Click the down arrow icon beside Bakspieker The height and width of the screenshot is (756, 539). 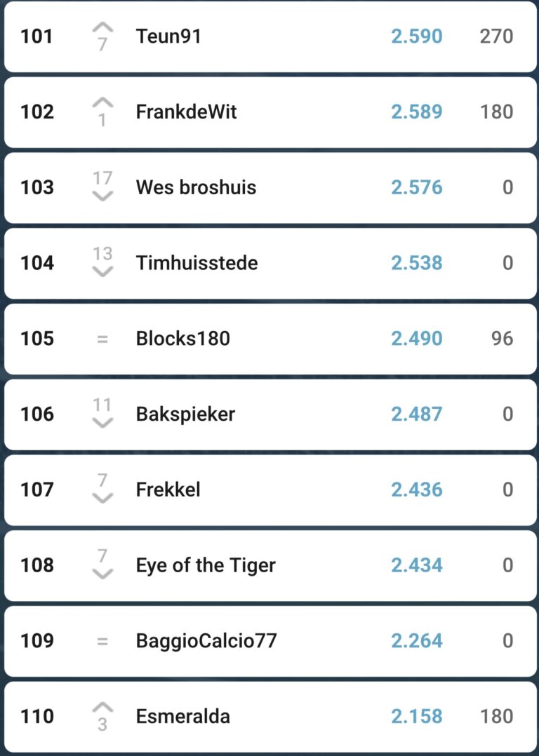(x=102, y=423)
